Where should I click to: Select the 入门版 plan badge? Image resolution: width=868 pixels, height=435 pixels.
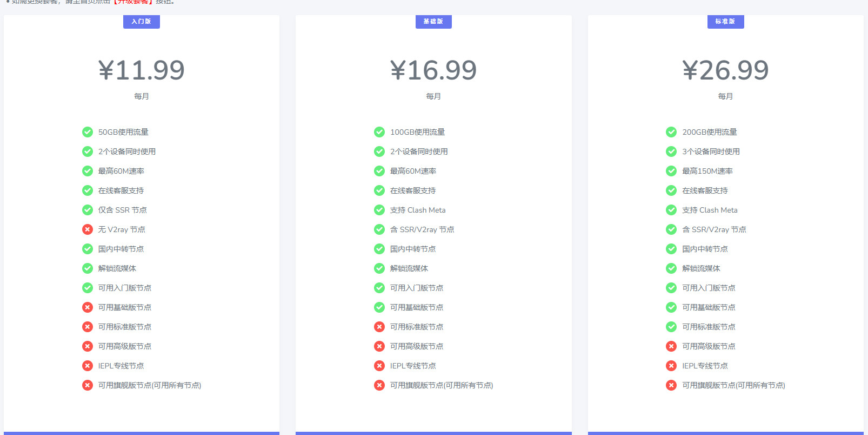(142, 22)
